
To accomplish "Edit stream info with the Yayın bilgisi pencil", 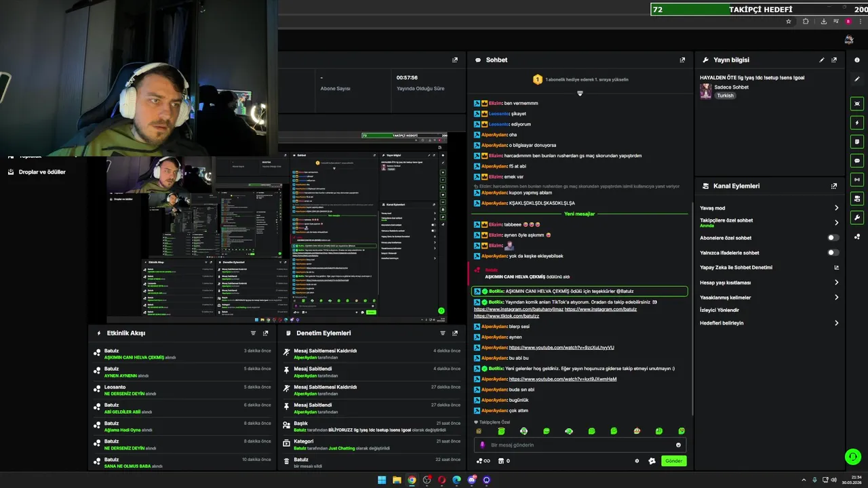I will coord(822,60).
